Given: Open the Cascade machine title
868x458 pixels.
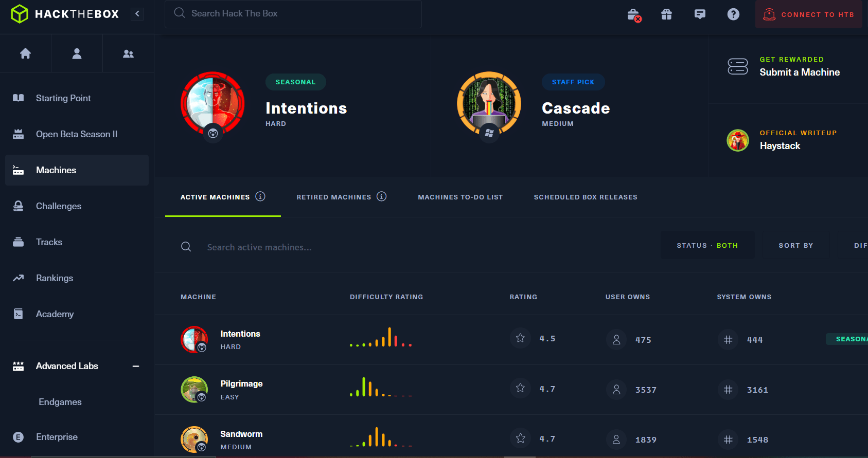Looking at the screenshot, I should [576, 108].
